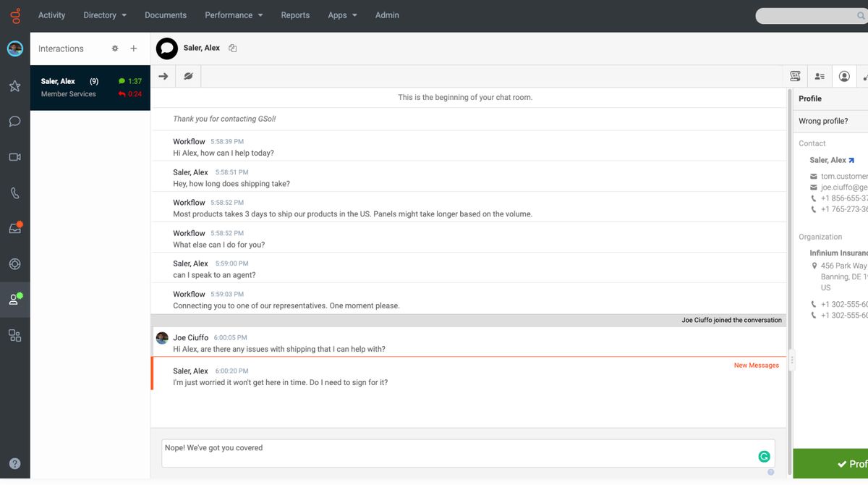The width and height of the screenshot is (868, 485).
Task: Toggle the Interactions queue icon in the sidebar
Action: pos(14,299)
